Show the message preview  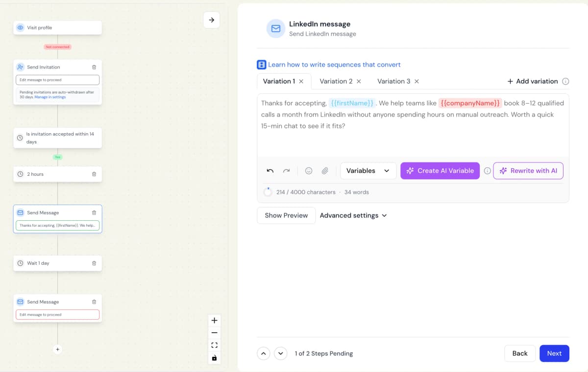[x=286, y=215]
